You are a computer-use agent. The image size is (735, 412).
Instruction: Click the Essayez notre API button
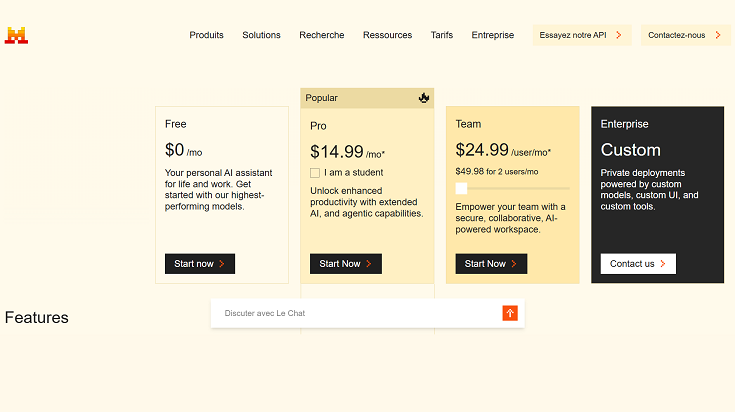[582, 35]
